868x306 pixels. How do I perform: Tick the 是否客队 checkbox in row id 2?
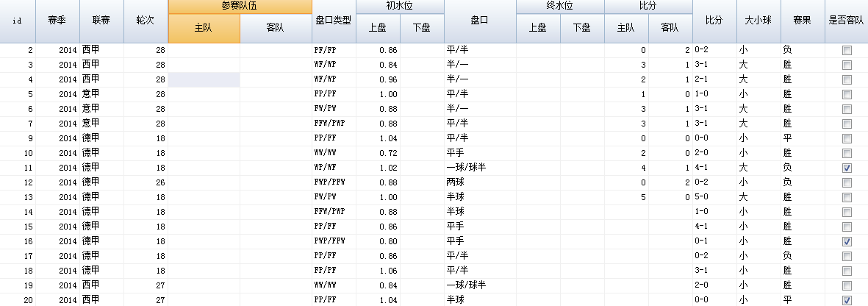(847, 51)
